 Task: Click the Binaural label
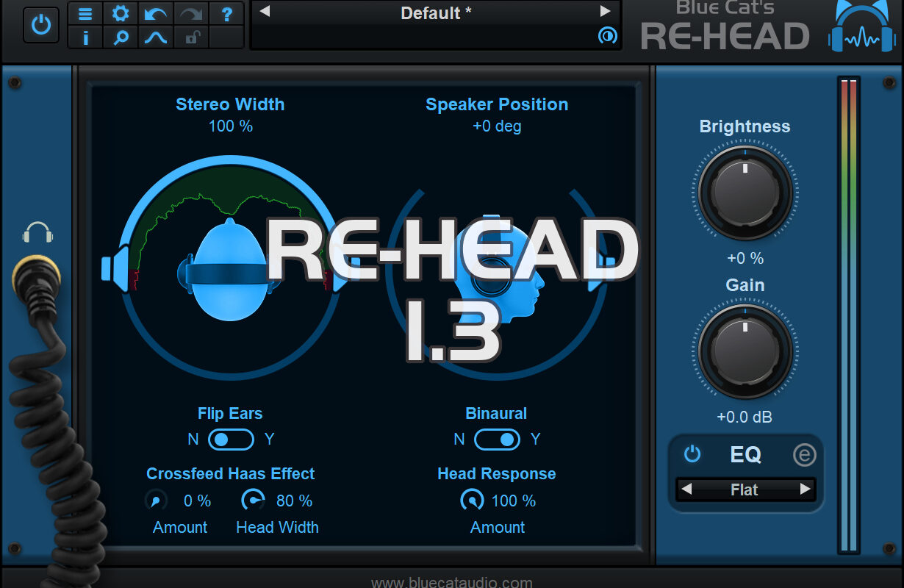coord(496,414)
